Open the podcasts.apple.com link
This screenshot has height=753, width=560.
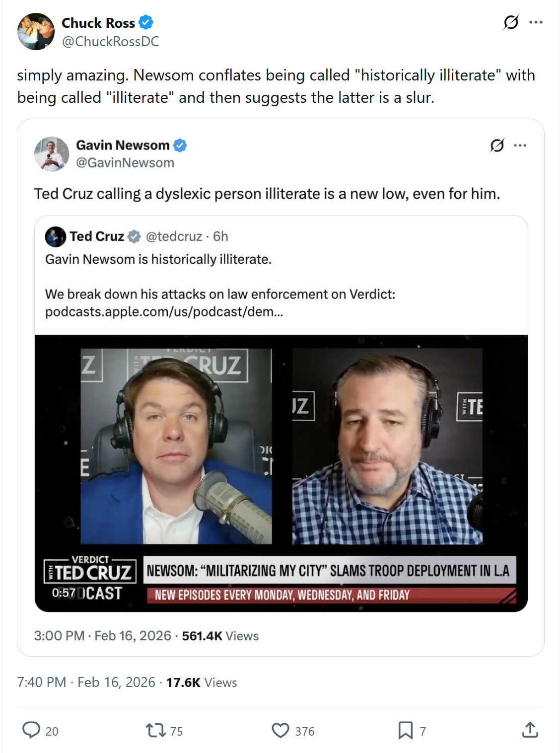pos(164,312)
